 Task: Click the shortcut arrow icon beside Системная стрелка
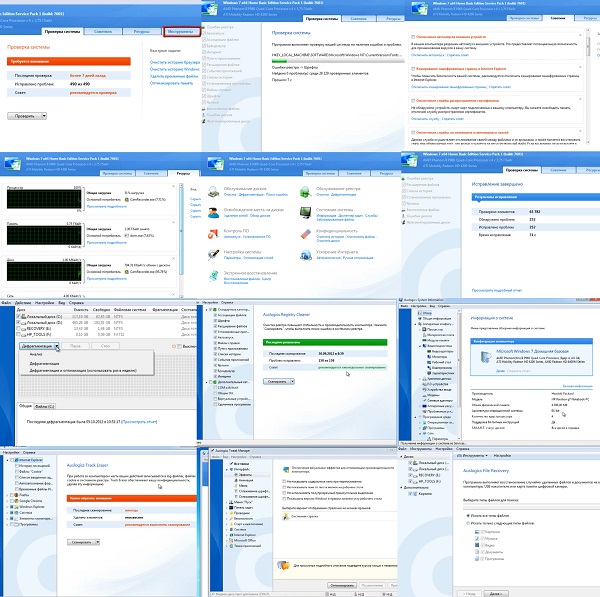(285, 517)
